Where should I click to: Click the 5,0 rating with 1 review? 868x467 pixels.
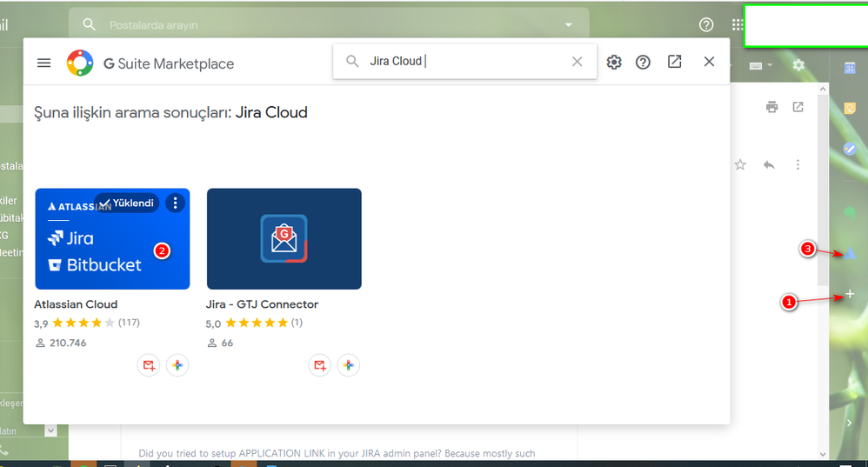click(254, 323)
